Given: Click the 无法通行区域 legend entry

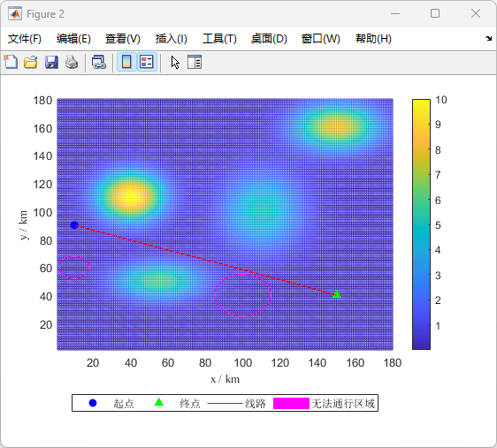Looking at the screenshot, I should [x=343, y=403].
